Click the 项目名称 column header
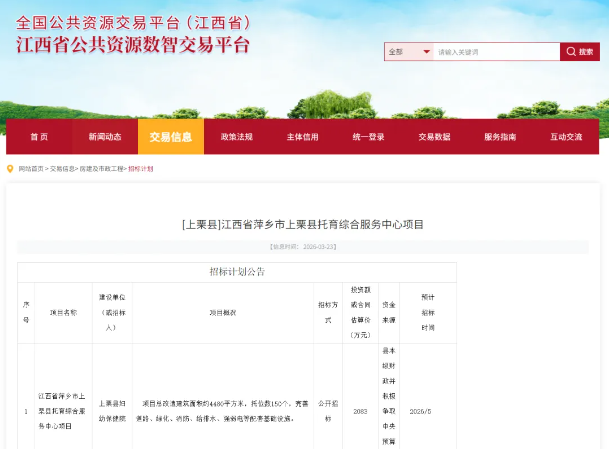 click(63, 312)
